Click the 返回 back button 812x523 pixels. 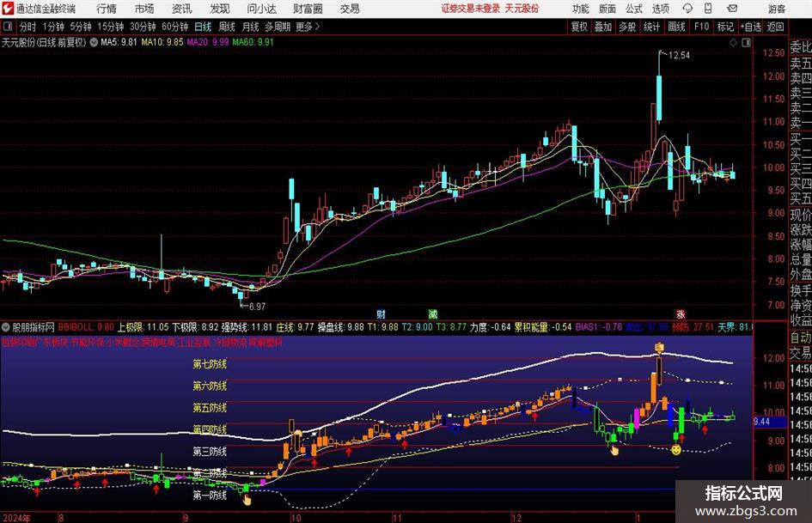775,27
